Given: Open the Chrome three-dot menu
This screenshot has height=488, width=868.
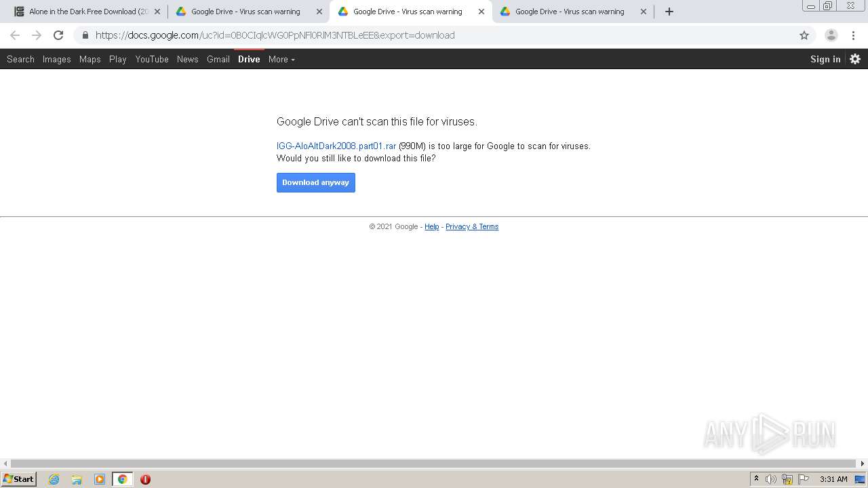Looking at the screenshot, I should (854, 35).
